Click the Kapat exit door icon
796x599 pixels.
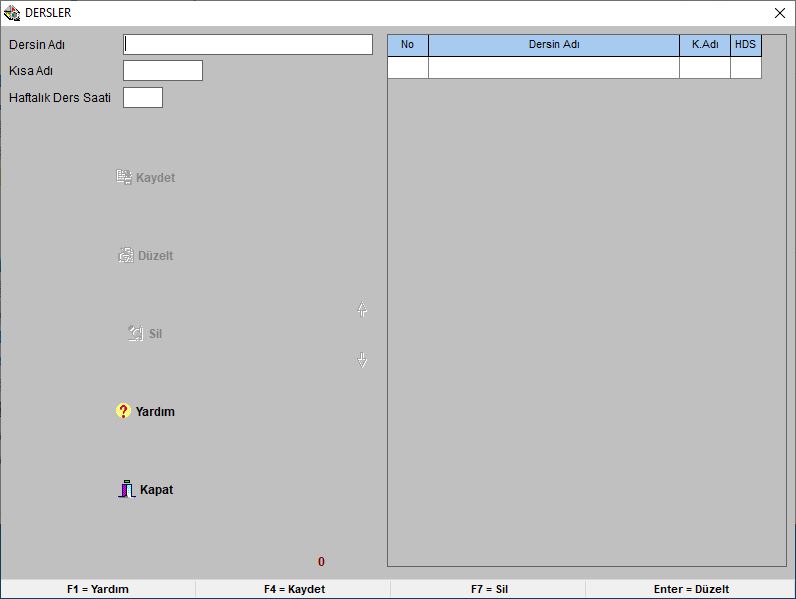126,489
